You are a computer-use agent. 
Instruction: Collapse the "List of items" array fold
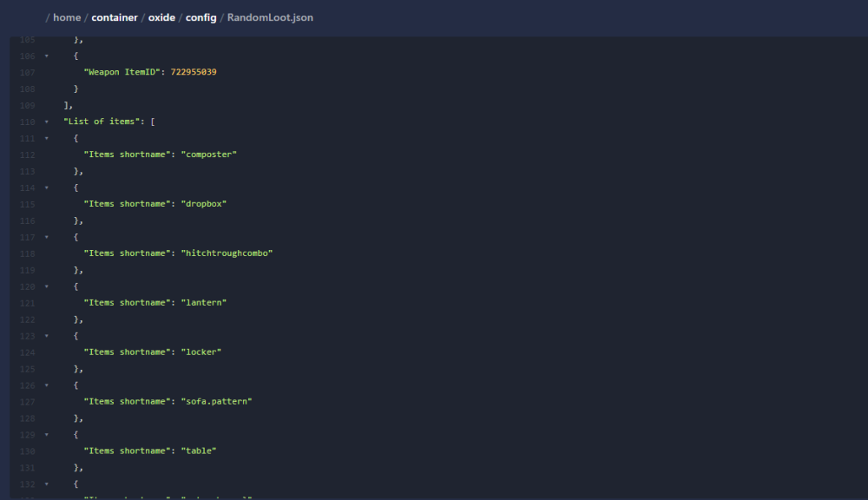tap(45, 122)
